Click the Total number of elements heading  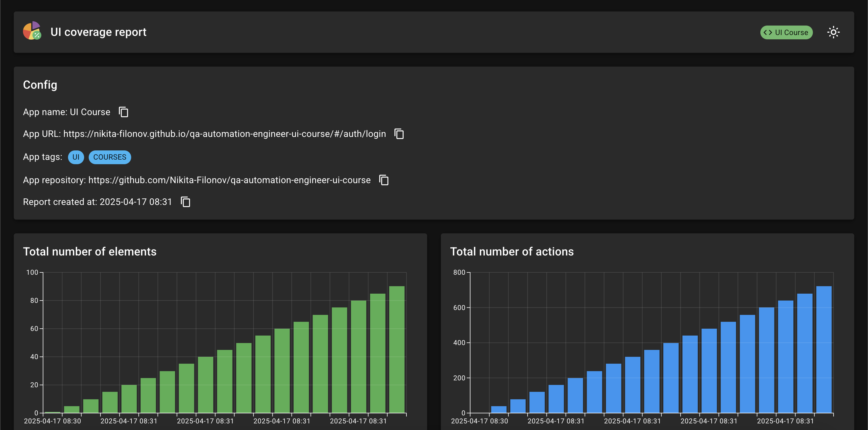90,251
